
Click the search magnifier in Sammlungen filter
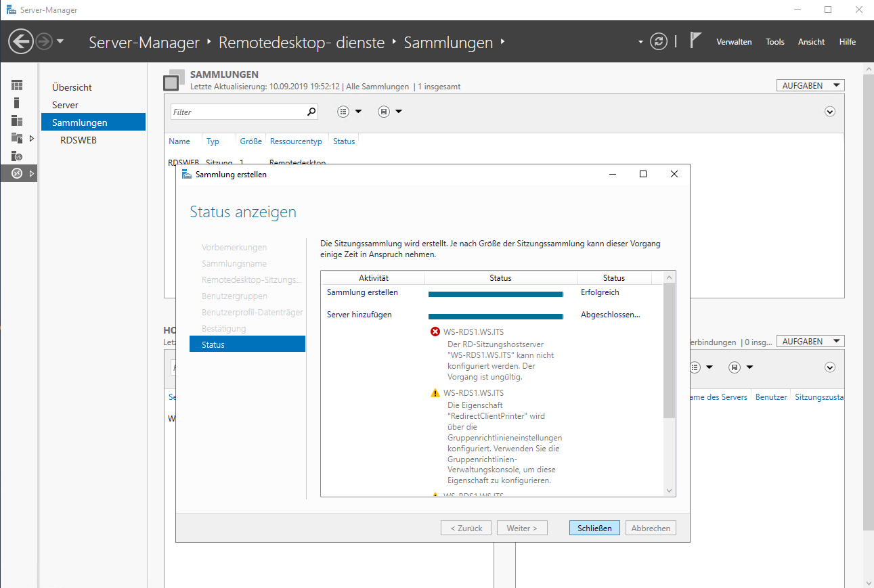311,112
